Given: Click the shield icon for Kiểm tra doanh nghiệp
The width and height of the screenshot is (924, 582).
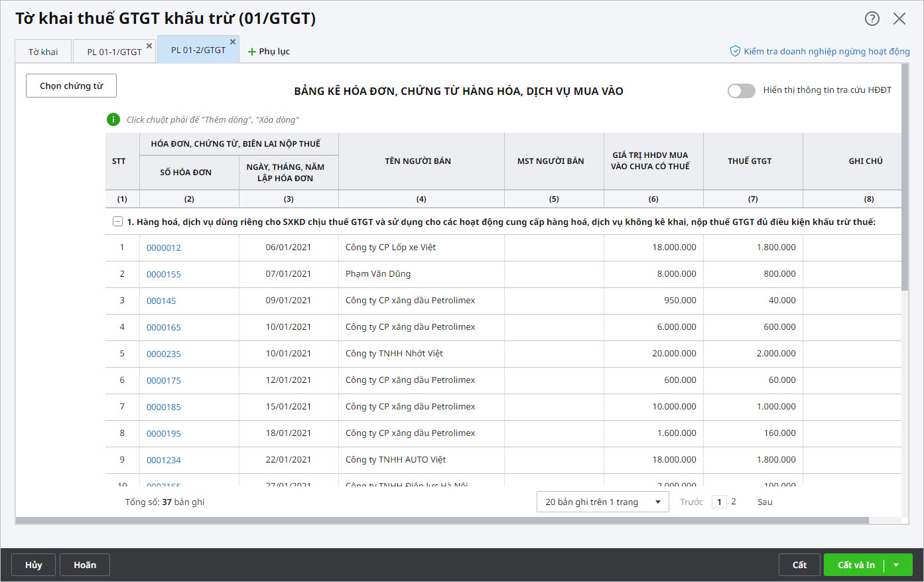Looking at the screenshot, I should pos(735,51).
